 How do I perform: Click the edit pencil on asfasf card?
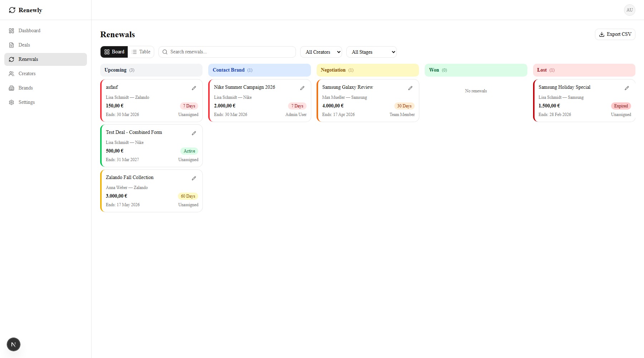point(194,88)
